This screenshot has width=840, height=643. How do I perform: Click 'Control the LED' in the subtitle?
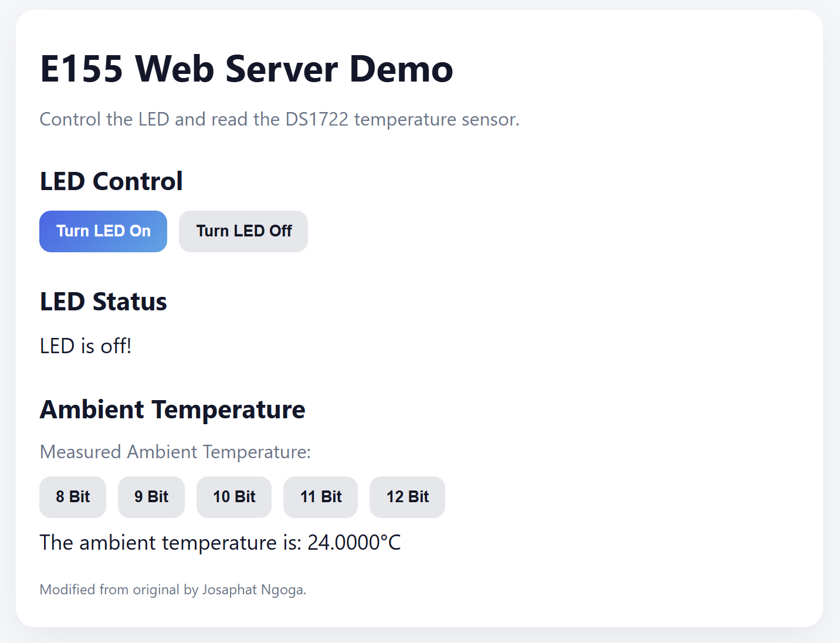pos(104,119)
